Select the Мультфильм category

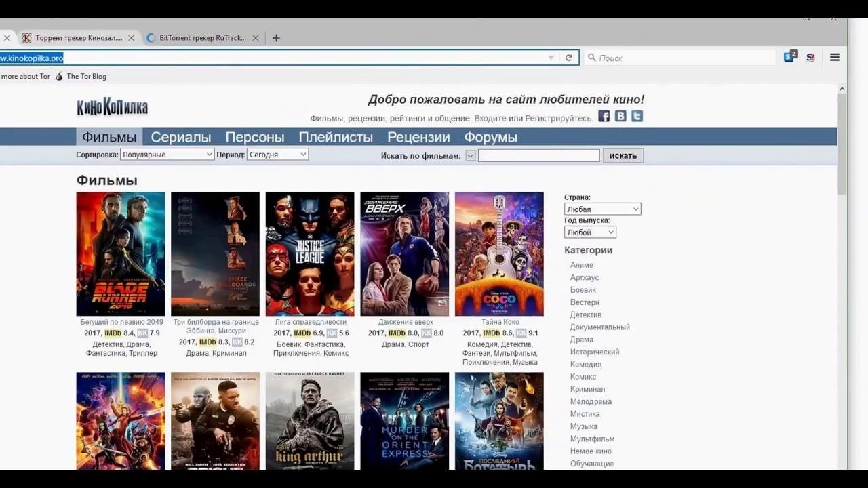(593, 439)
